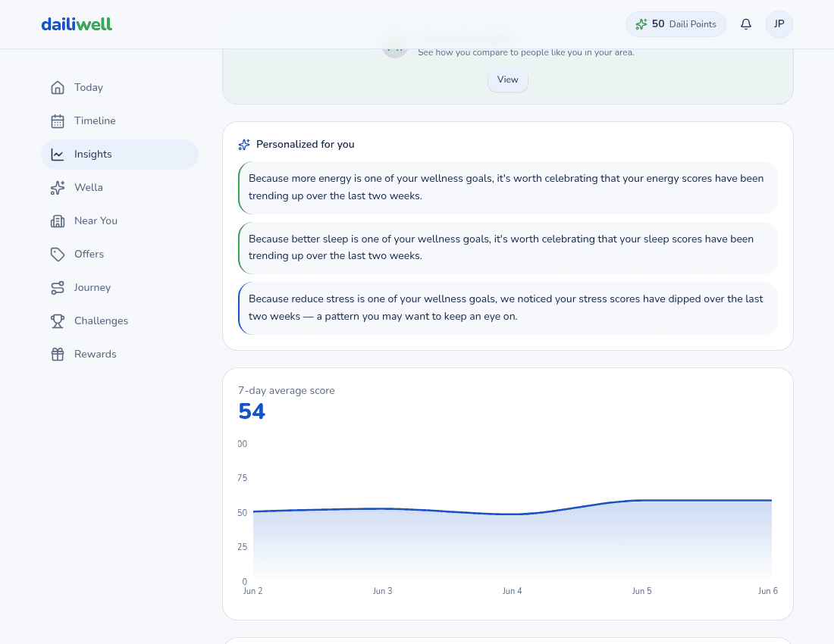The height and width of the screenshot is (644, 834).
Task: Click the View comparison button
Action: 507,80
